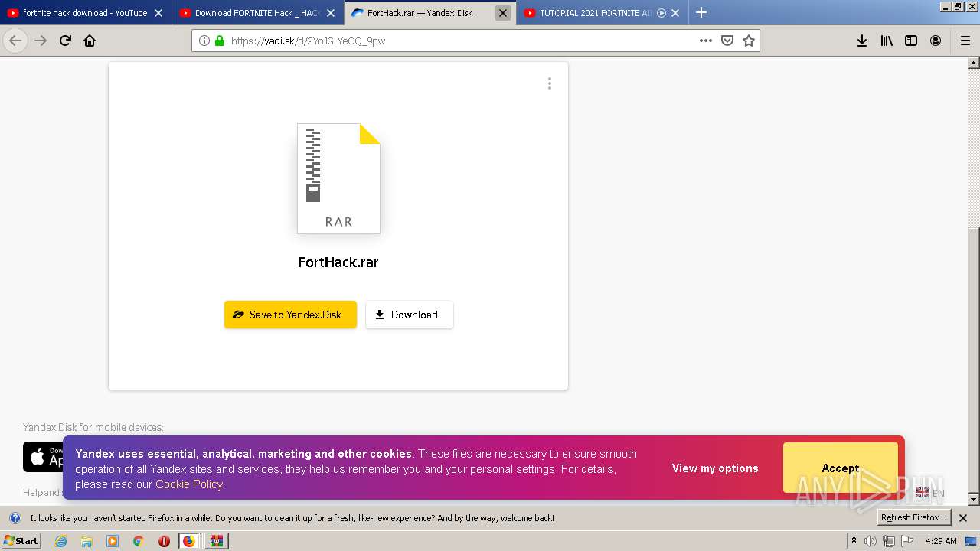Image resolution: width=980 pixels, height=551 pixels.
Task: Click the page vertical scrollbar thumb
Action: (974, 360)
